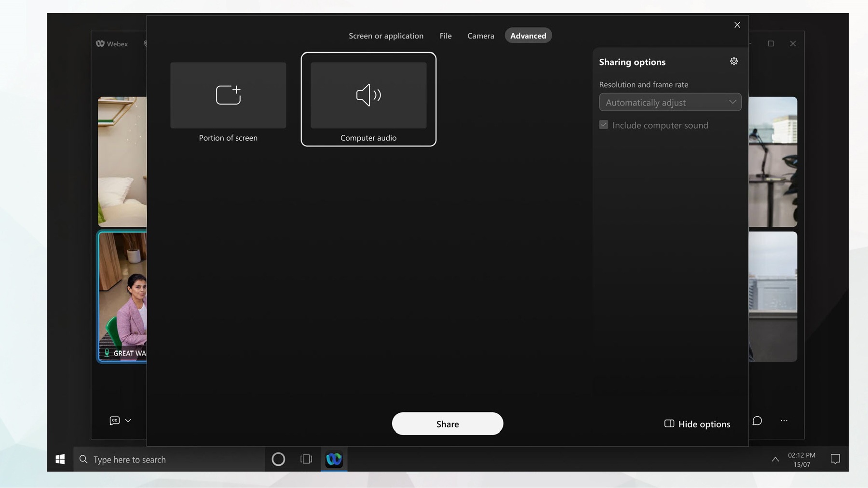Image resolution: width=868 pixels, height=488 pixels.
Task: Toggle Include computer sound checkbox
Action: 603,125
